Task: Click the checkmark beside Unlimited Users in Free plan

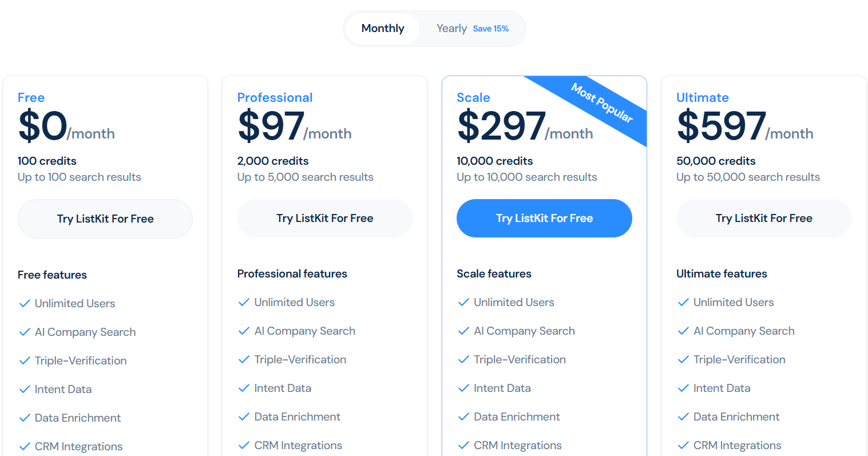Action: [25, 303]
